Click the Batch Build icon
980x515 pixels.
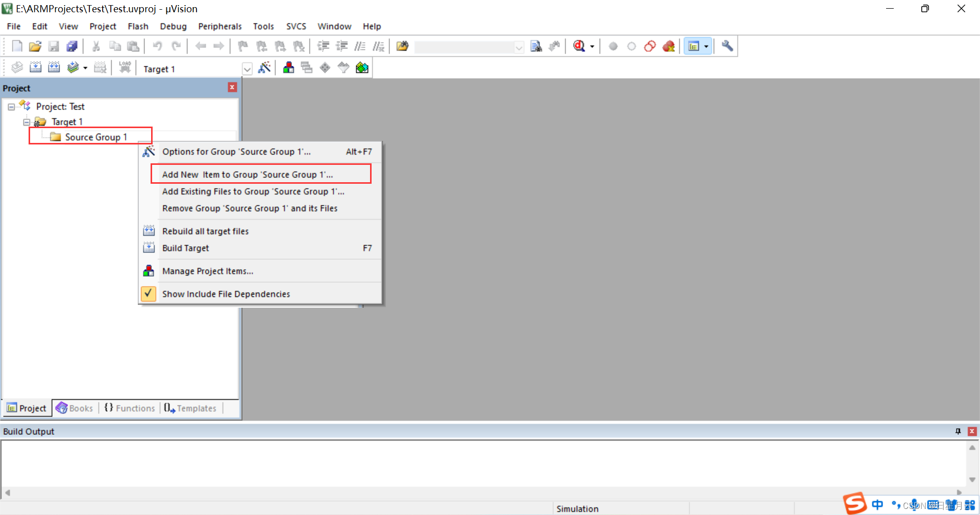pos(73,67)
